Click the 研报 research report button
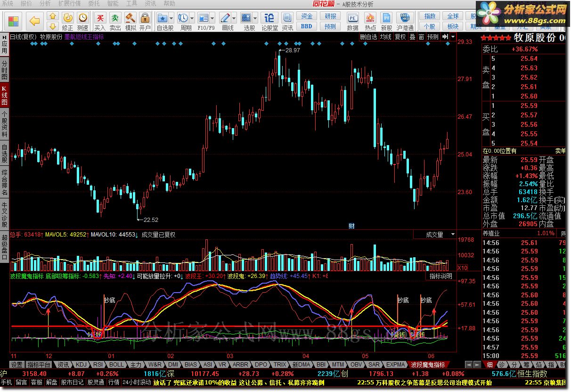 click(x=331, y=16)
